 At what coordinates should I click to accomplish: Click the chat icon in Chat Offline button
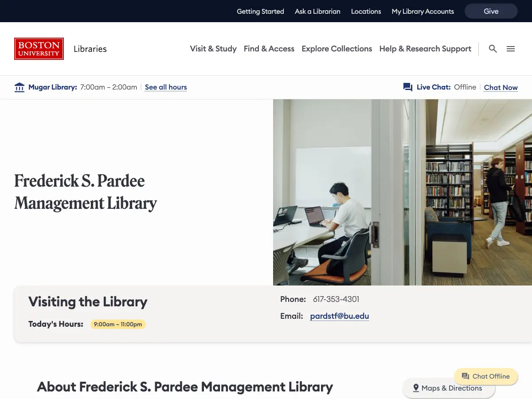465,376
